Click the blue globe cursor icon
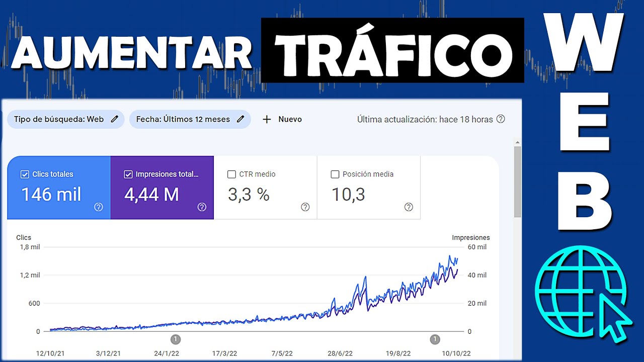644x362 pixels. click(x=584, y=294)
